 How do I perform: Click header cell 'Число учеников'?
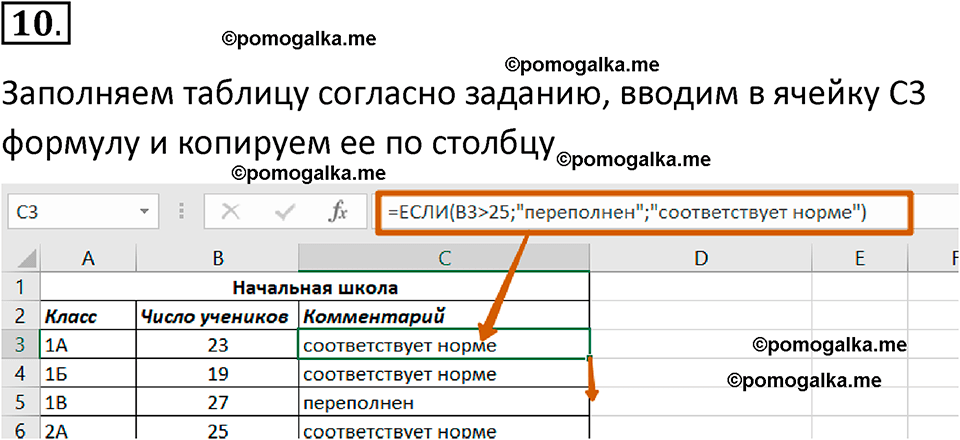click(217, 316)
